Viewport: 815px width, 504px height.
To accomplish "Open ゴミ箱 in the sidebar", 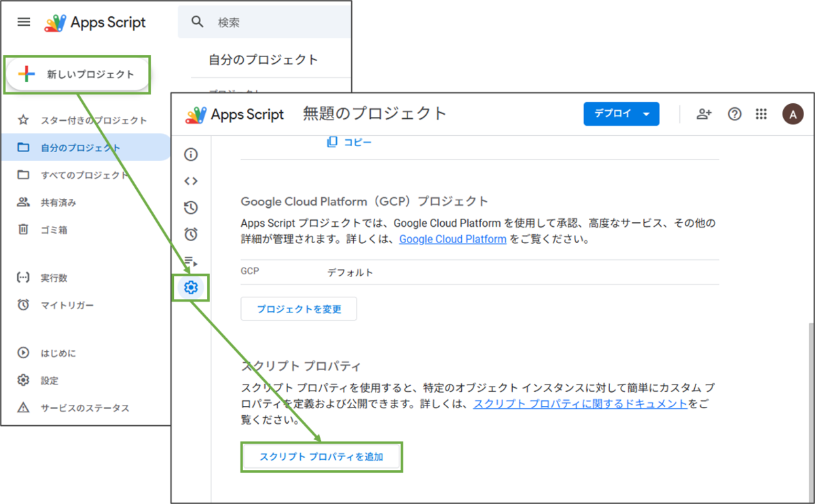I will tap(54, 230).
